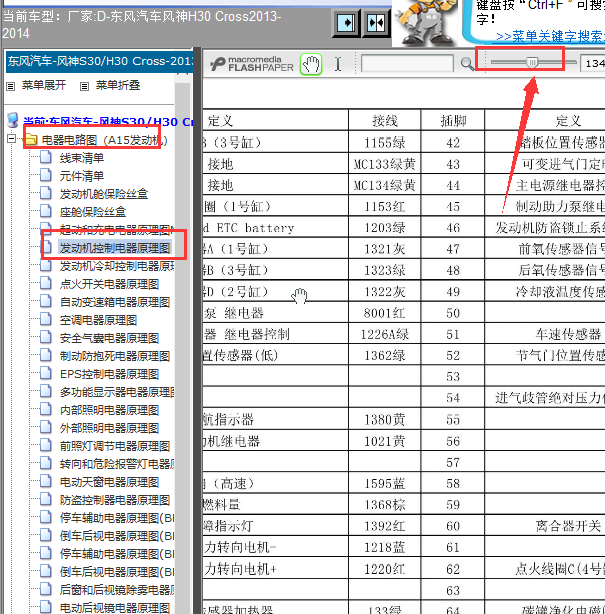Open 点火开关电器原理图 entry
The image size is (605, 614).
tap(109, 284)
